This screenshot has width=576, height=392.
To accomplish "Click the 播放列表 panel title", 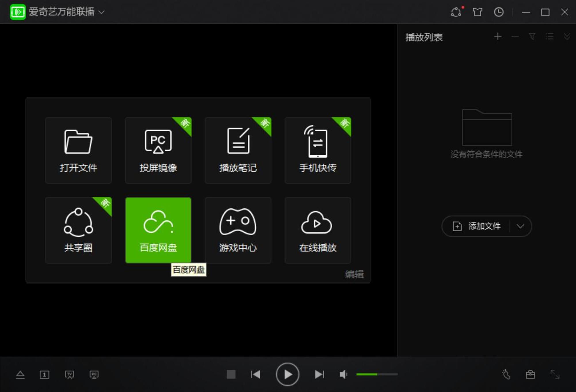I will click(x=424, y=37).
